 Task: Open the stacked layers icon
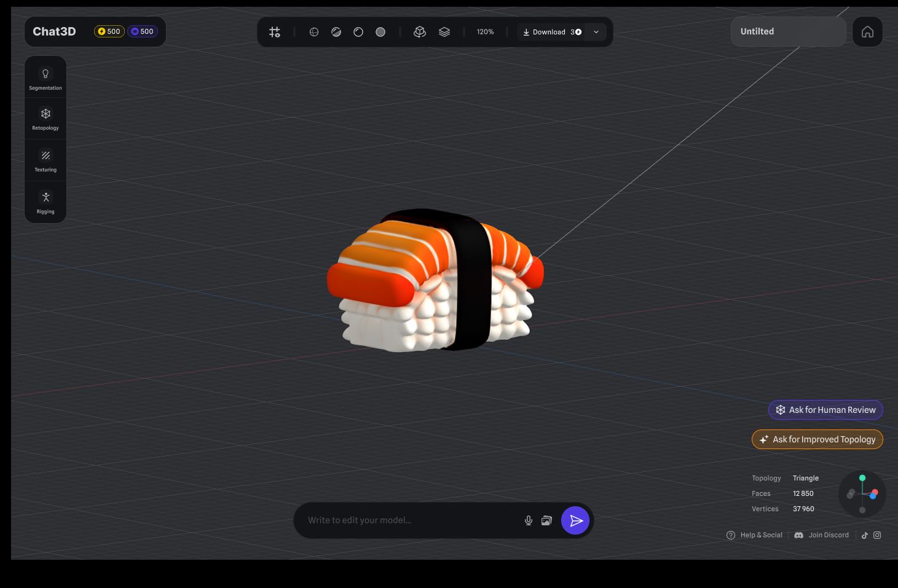click(444, 32)
